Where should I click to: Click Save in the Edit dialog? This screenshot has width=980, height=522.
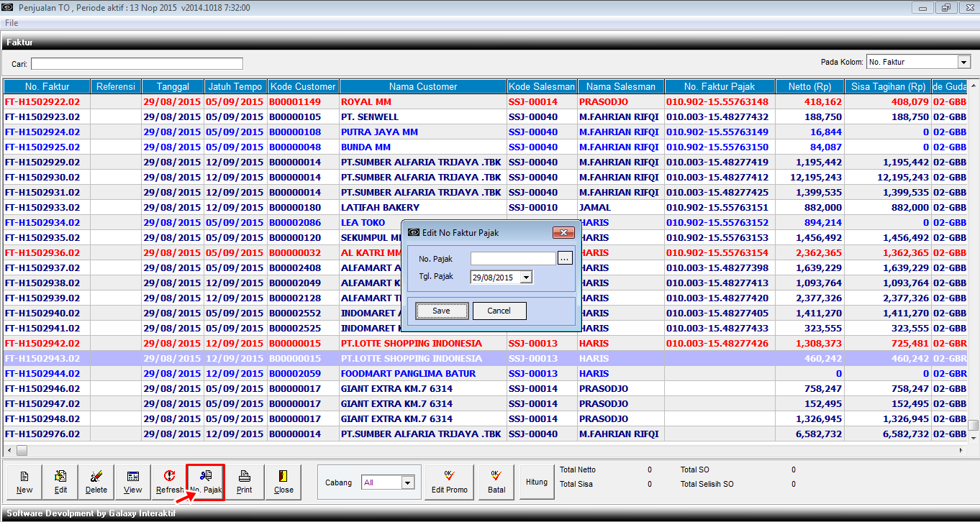click(x=441, y=311)
